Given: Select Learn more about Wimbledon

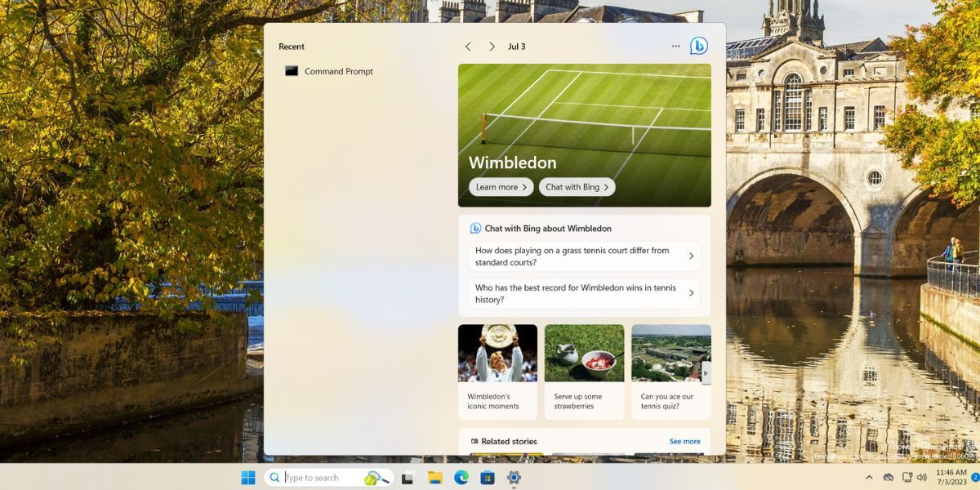Looking at the screenshot, I should (x=500, y=186).
